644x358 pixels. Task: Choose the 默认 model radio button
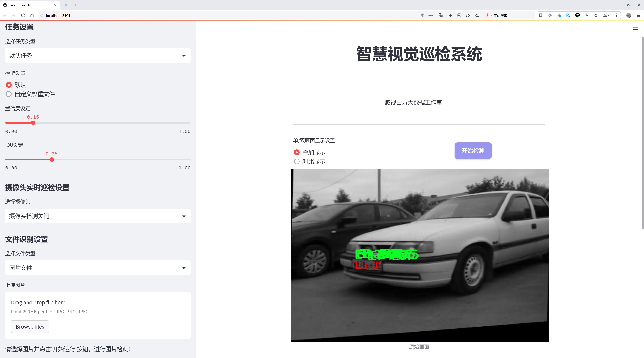click(x=9, y=85)
